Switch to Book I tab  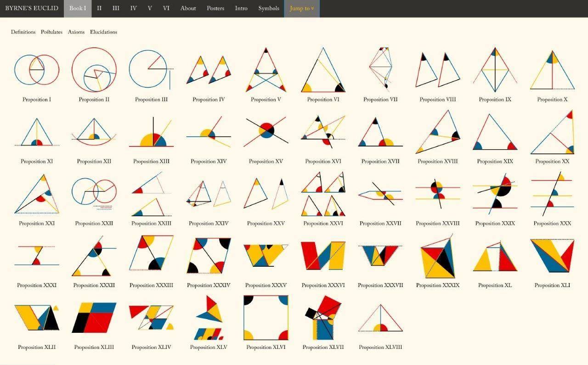coord(78,8)
